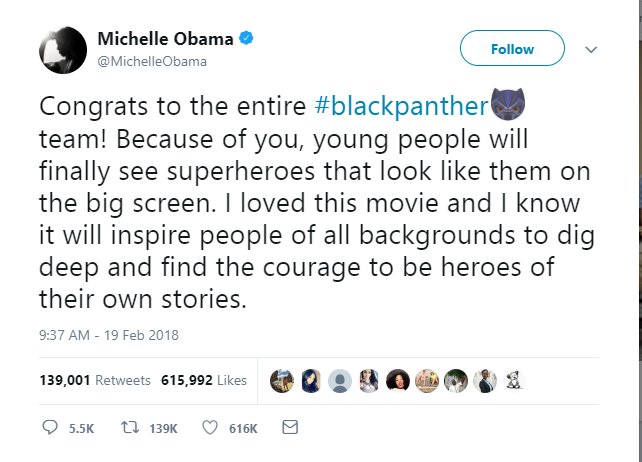Click the black panther emoji
The image size is (642, 462).
click(x=505, y=105)
